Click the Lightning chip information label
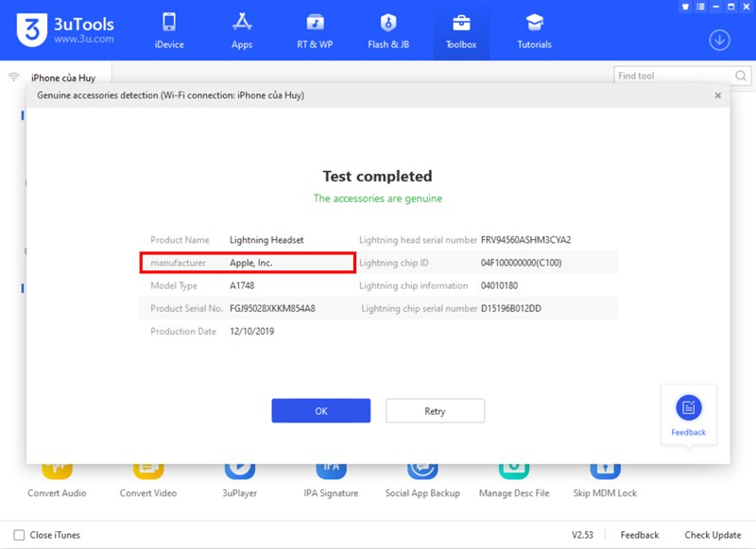Image resolution: width=756 pixels, height=549 pixels. tap(413, 285)
